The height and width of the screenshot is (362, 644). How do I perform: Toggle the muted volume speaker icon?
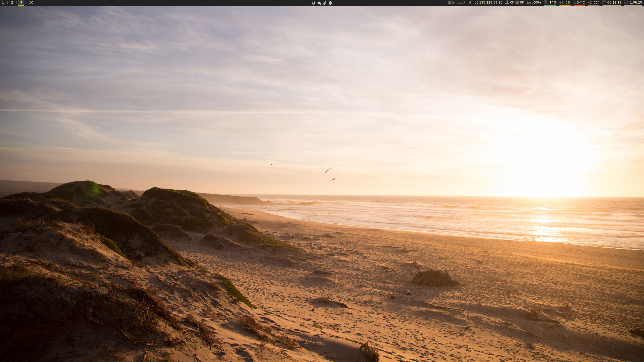[470, 3]
